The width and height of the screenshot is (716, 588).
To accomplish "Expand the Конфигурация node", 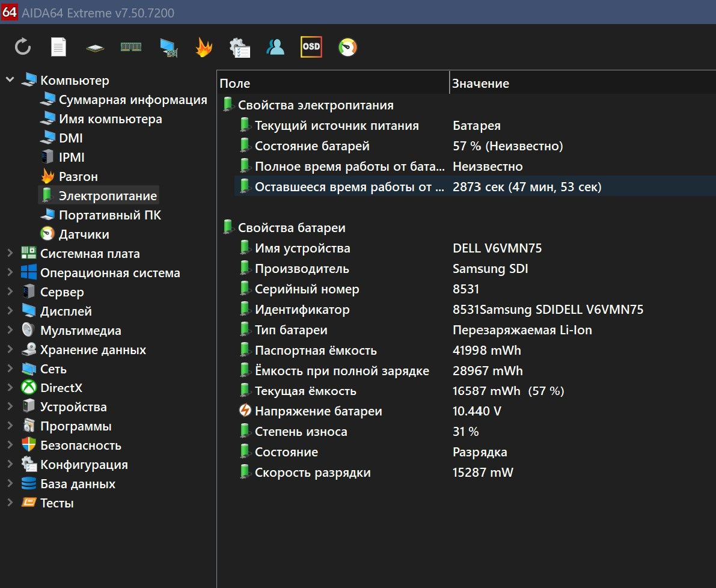I will pos(10,464).
